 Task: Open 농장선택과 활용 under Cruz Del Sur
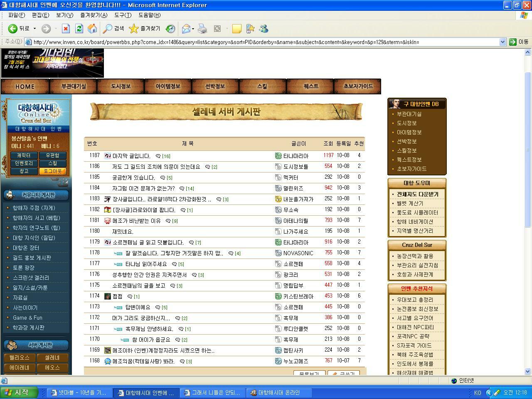[415, 256]
